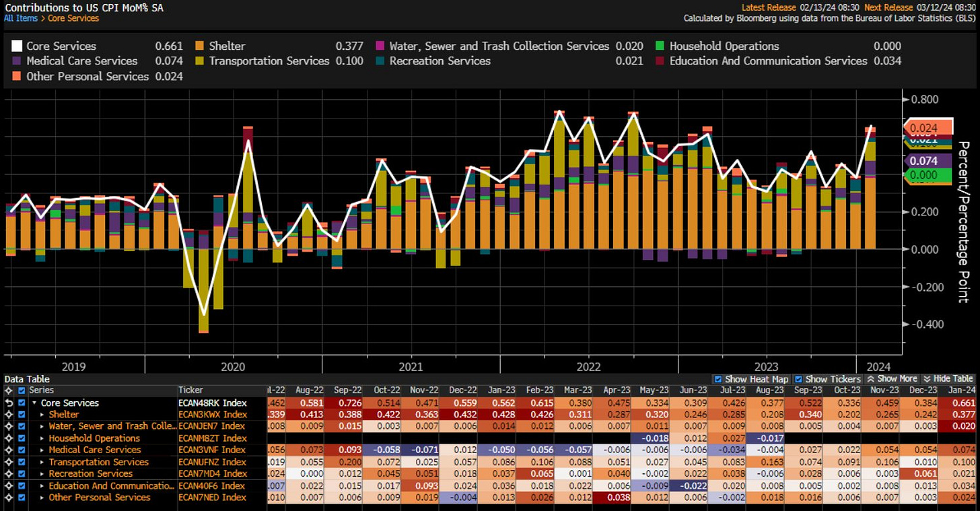980x511 pixels.
Task: Expand the Shelter series row
Action: (x=42, y=415)
